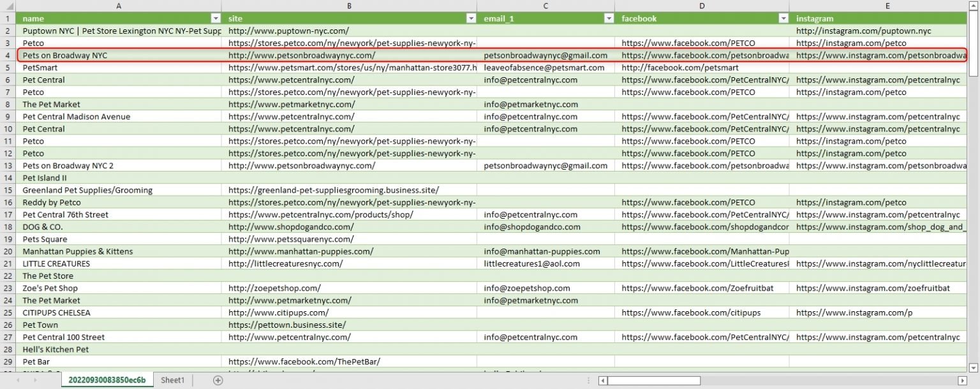980x389 pixels.
Task: Click https://www.facebook.com/citipups cell
Action: (x=702, y=312)
